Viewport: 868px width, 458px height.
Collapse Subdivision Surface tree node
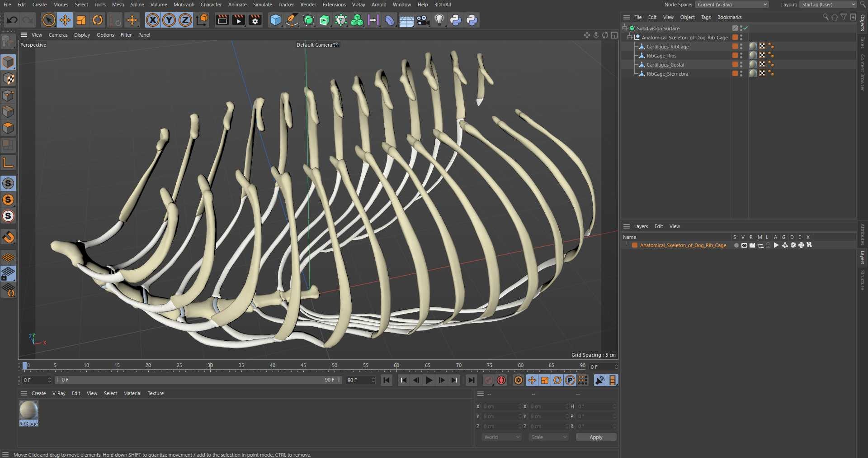click(x=625, y=28)
